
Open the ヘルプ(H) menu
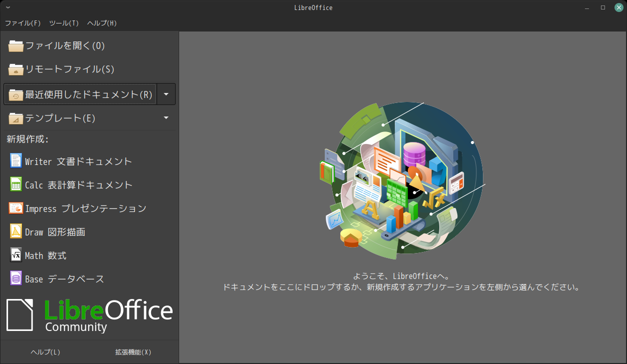[102, 23]
